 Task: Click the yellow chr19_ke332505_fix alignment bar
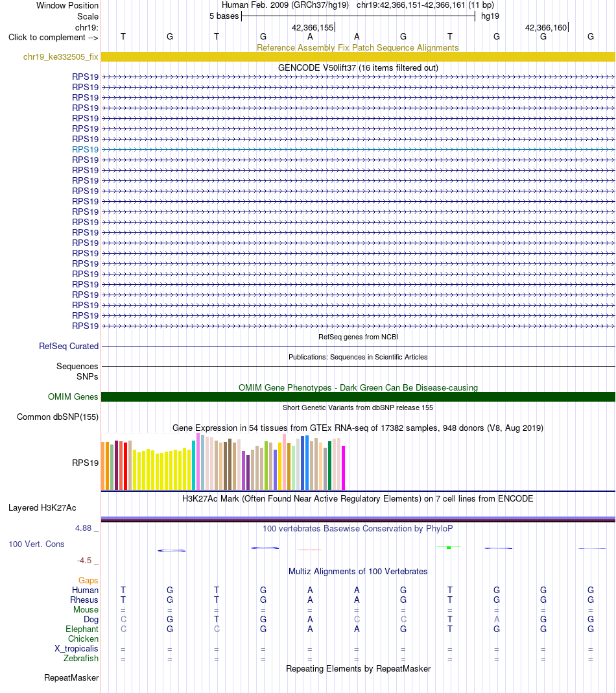pos(358,56)
